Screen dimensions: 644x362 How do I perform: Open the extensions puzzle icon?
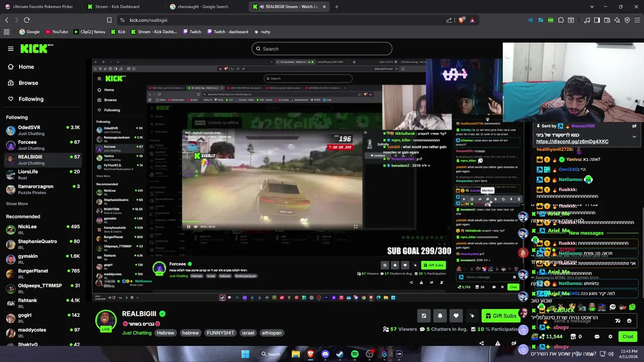click(560, 20)
